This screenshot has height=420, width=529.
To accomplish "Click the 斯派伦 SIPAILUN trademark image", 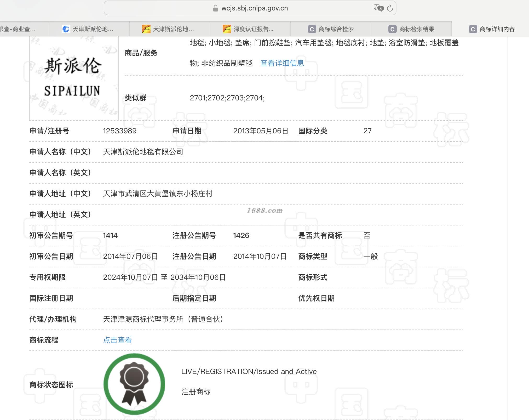I will 74,78.
